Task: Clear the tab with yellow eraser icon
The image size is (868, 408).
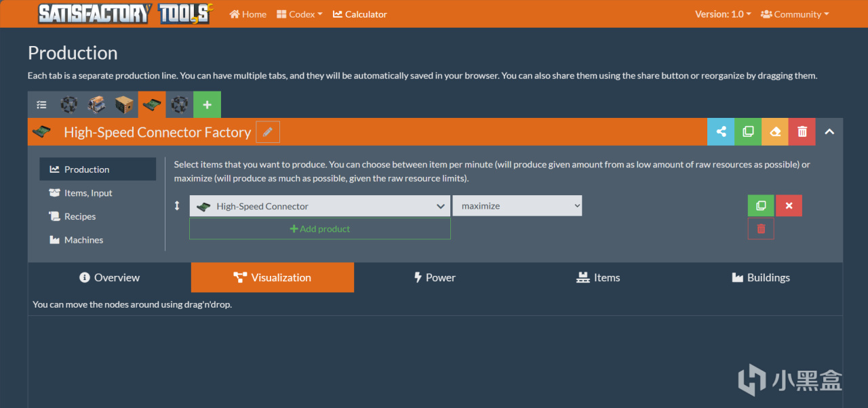Action: [775, 131]
